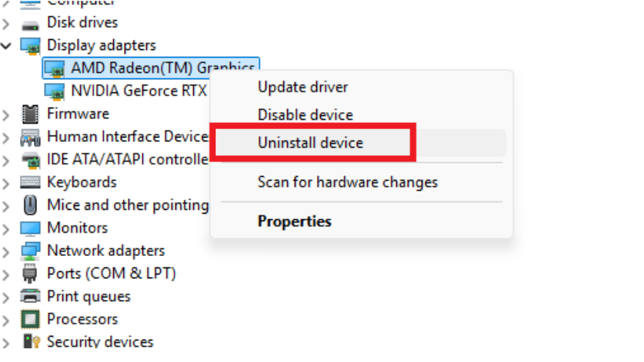Click the Monitors category icon

31,228
